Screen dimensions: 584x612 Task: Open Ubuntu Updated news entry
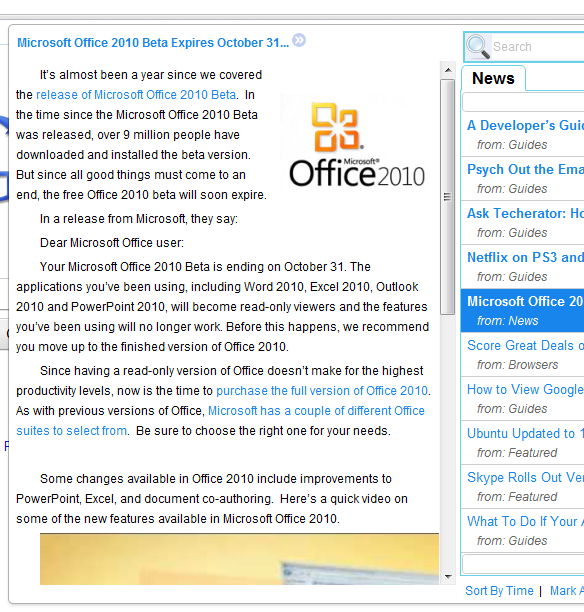point(523,443)
